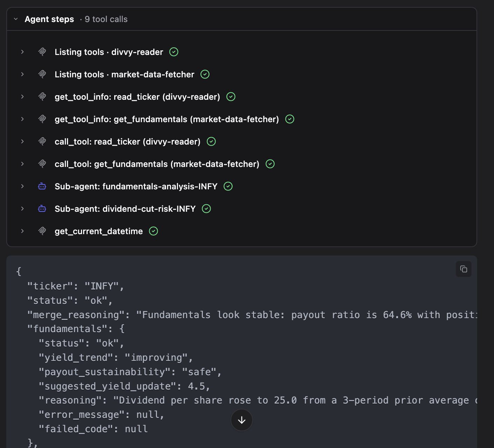Expand call_tool read_ticker step chevron

pyautogui.click(x=22, y=141)
